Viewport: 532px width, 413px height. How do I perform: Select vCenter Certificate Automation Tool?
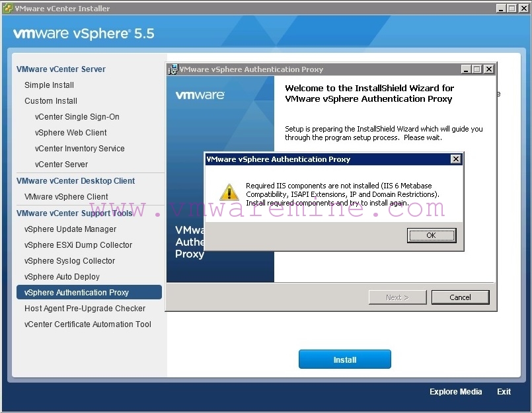[87, 324]
